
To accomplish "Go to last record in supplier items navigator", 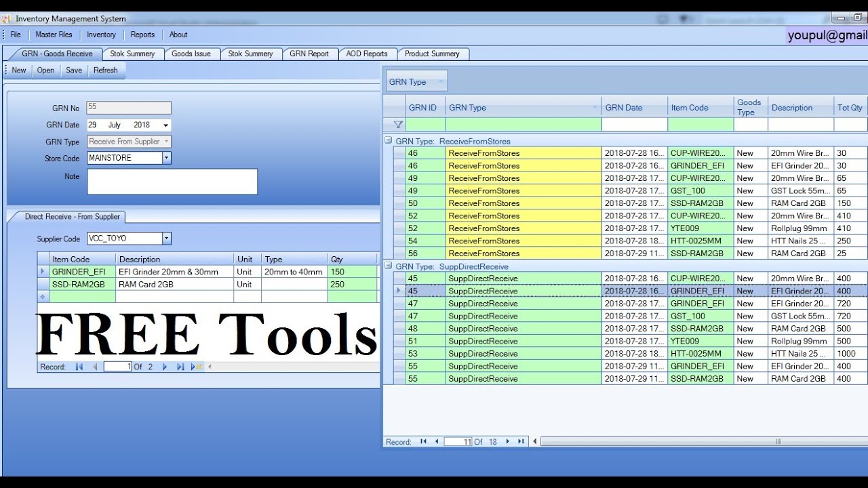I will [180, 367].
